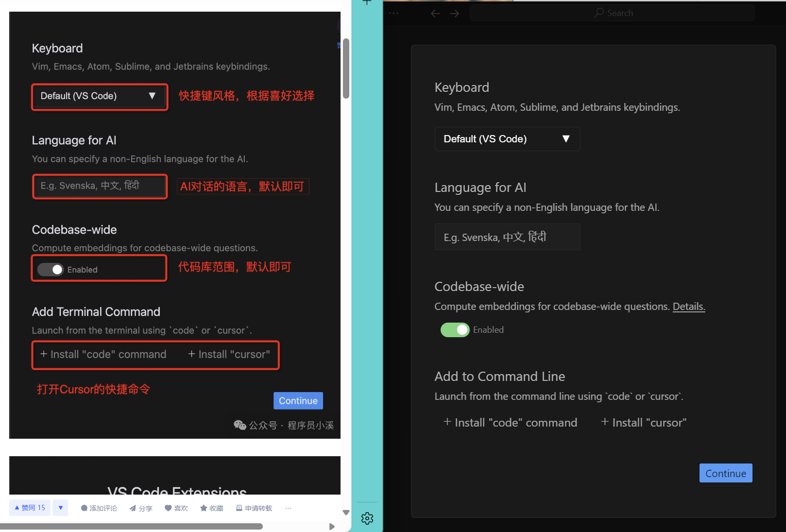Click 添加评论 to add a comment
The image size is (786, 532).
(99, 508)
